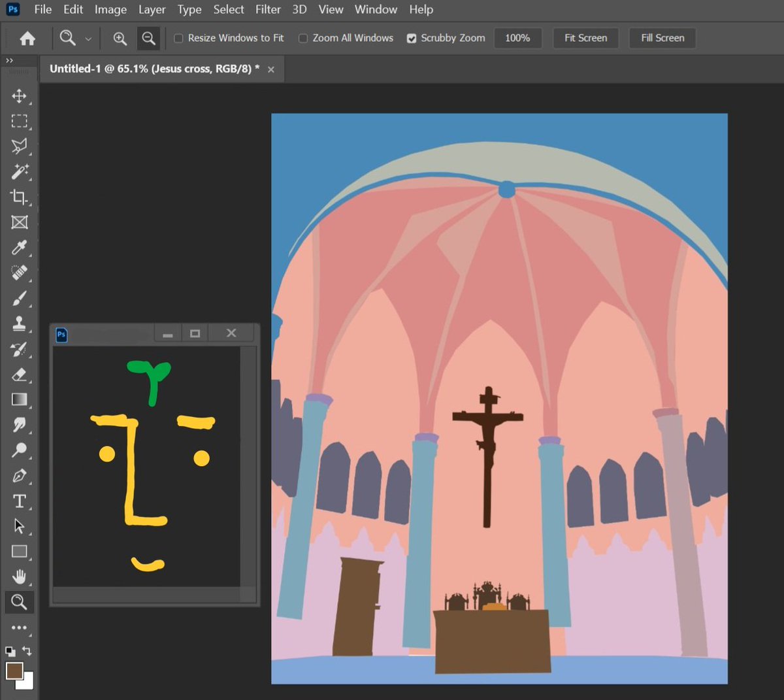Viewport: 784px width, 700px height.
Task: Select the Pen tool
Action: 19,475
